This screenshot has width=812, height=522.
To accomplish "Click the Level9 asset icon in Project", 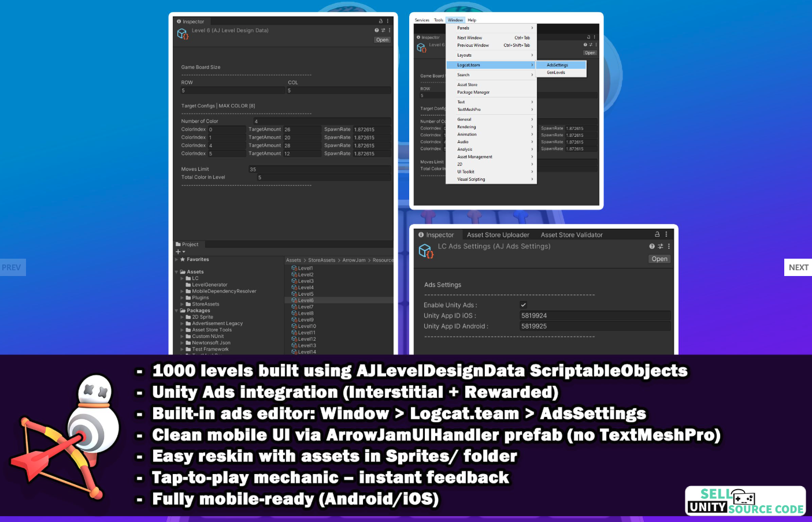I will click(294, 320).
